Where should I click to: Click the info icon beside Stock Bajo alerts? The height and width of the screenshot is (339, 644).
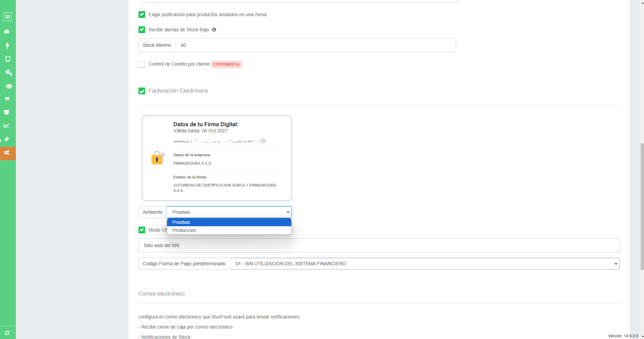214,30
